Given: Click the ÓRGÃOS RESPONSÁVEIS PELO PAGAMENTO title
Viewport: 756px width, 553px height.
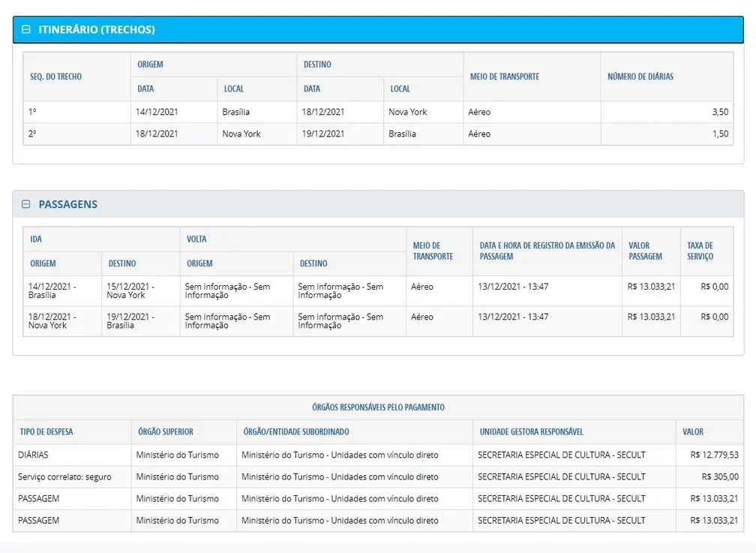Looking at the screenshot, I should coord(378,407).
